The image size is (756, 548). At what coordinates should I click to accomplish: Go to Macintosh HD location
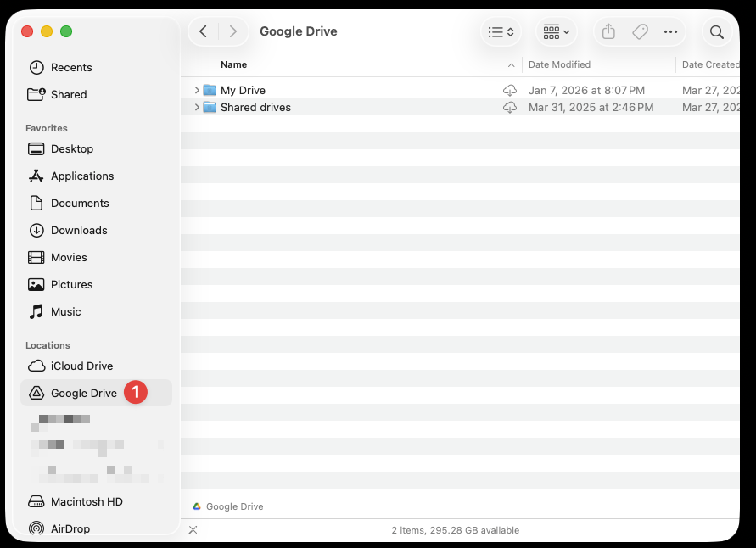tap(87, 501)
